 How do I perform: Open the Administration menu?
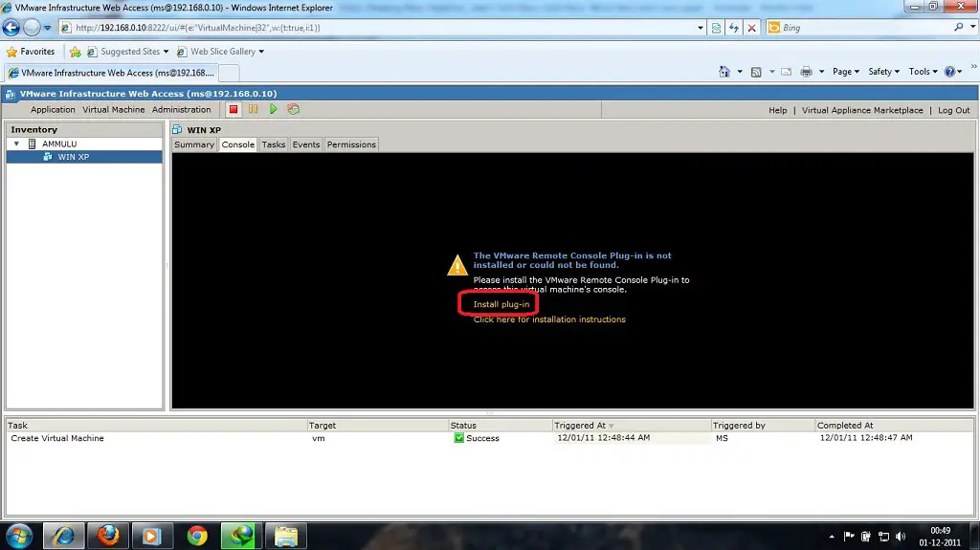[x=181, y=109]
